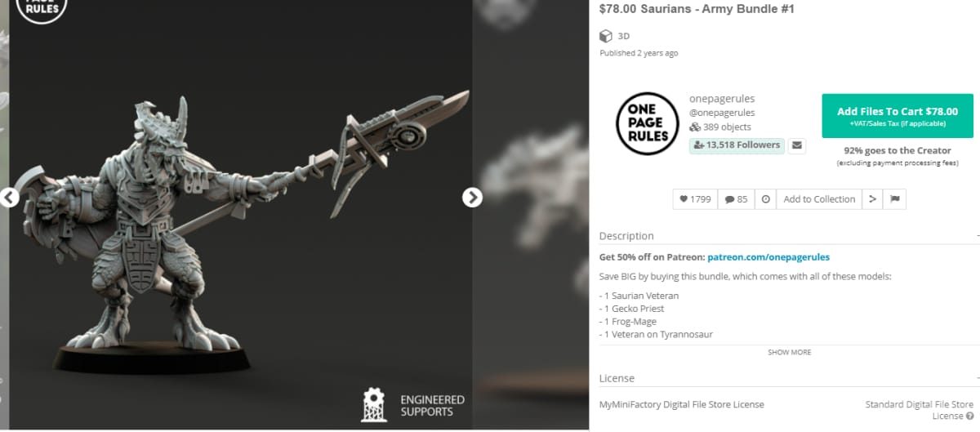Image resolution: width=980 pixels, height=432 pixels.
Task: Click the share arrow icon
Action: (x=872, y=199)
